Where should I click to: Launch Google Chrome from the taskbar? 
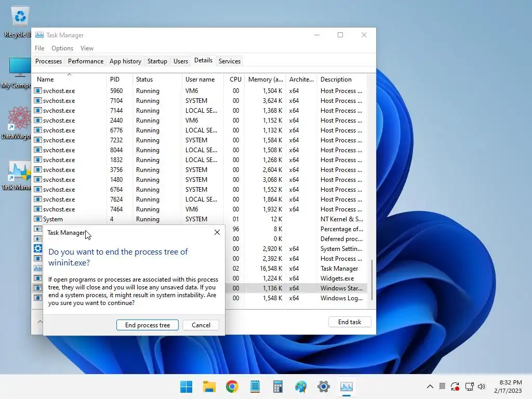coord(232,387)
